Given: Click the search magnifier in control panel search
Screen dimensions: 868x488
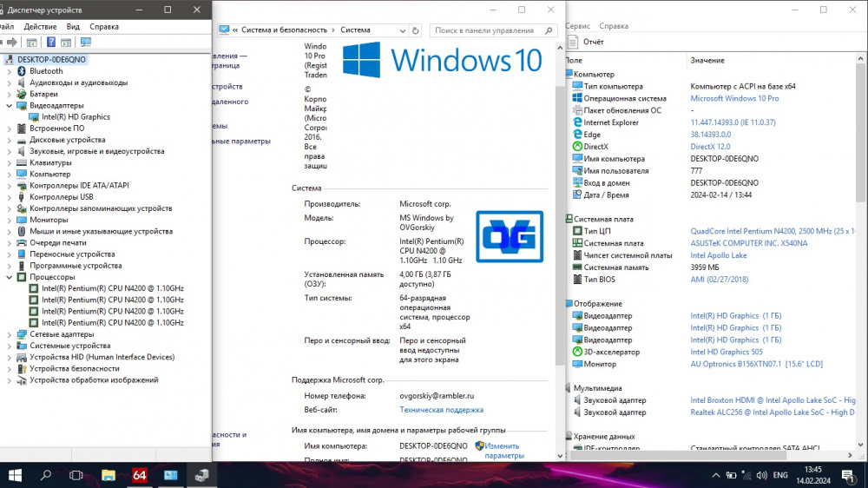Looking at the screenshot, I should pyautogui.click(x=549, y=30).
